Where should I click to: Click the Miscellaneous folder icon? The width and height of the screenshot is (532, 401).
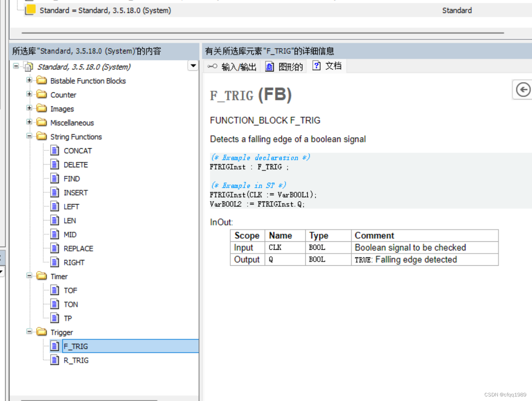point(41,122)
